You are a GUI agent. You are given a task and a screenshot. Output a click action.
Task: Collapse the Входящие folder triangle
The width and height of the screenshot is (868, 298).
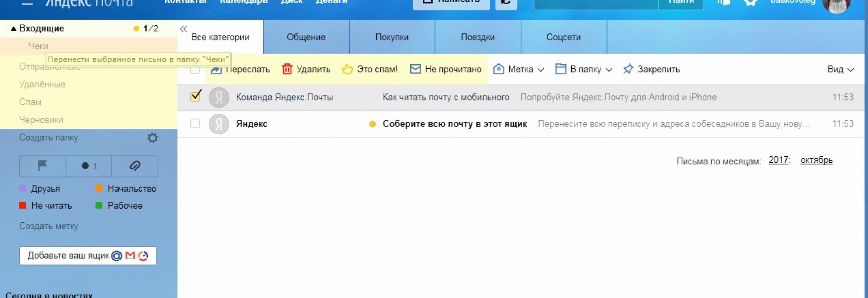pos(13,28)
